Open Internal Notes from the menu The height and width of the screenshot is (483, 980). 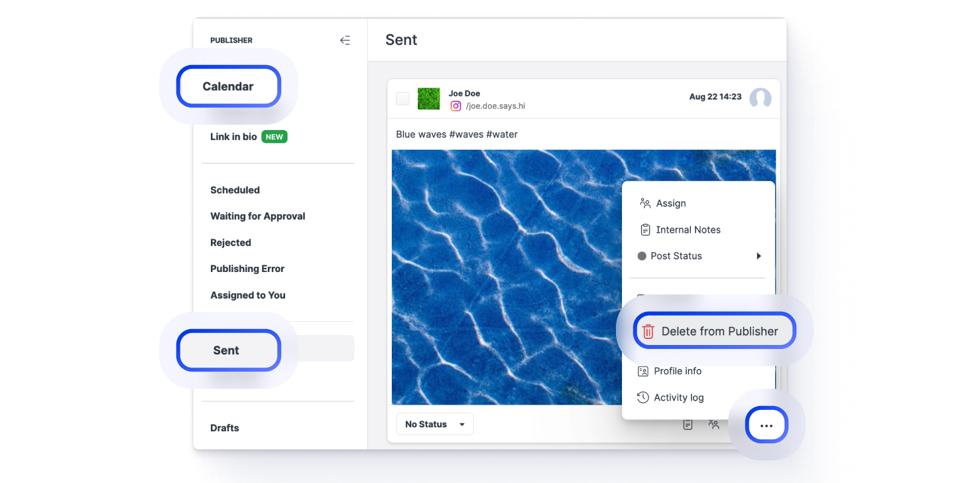pyautogui.click(x=688, y=230)
